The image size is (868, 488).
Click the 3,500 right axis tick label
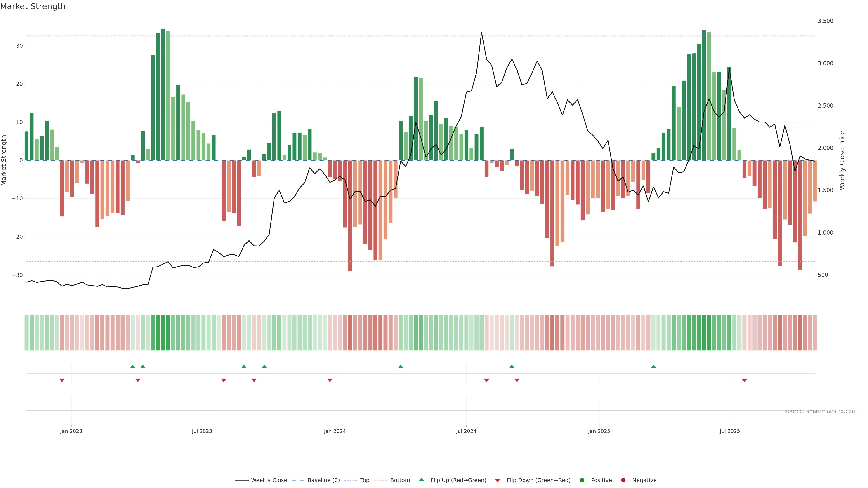tap(825, 21)
